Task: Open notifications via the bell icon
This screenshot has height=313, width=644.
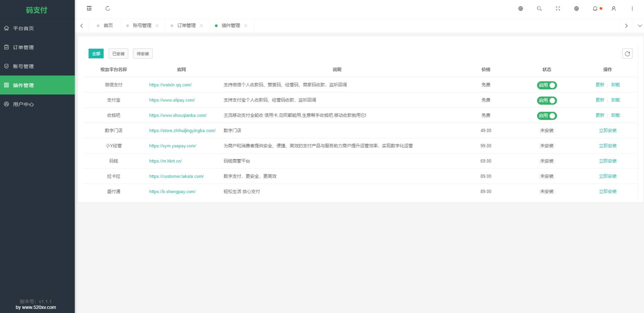Action: tap(595, 8)
